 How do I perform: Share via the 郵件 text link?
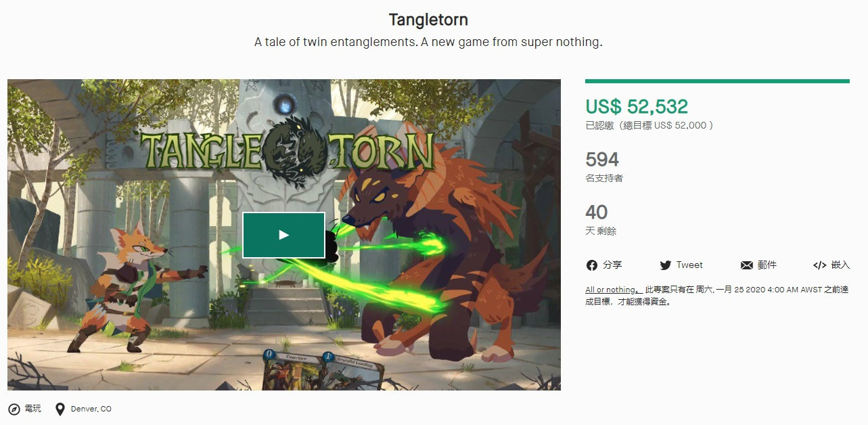[x=767, y=265]
